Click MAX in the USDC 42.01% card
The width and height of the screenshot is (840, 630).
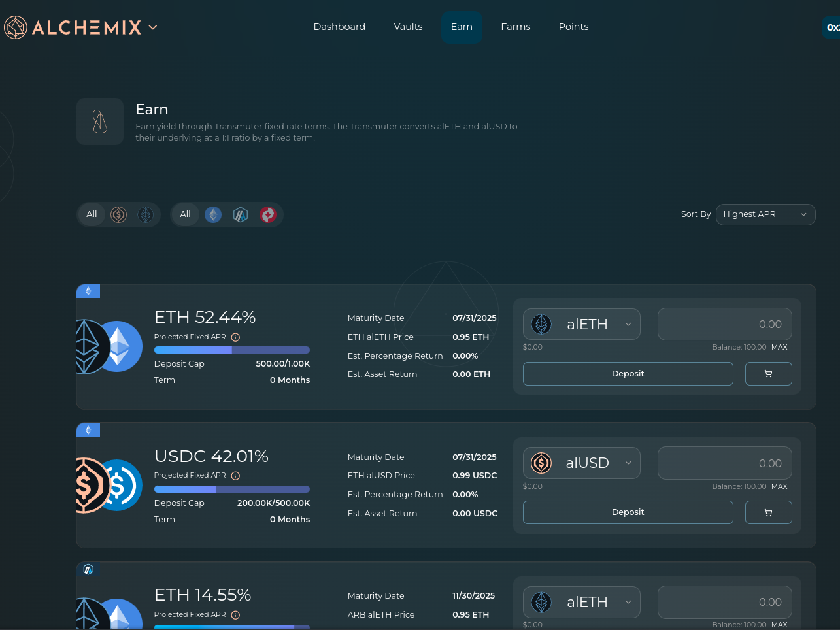tap(779, 486)
